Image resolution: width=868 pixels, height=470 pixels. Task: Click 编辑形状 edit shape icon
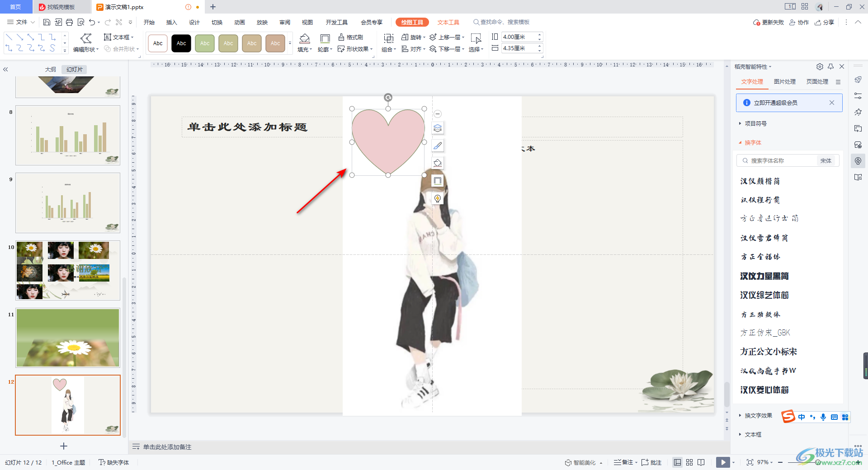click(86, 38)
